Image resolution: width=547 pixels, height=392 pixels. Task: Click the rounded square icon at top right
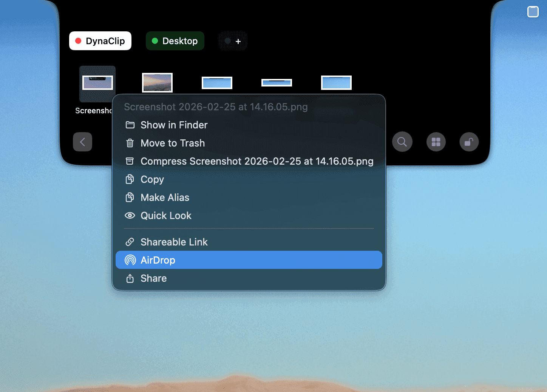[533, 12]
